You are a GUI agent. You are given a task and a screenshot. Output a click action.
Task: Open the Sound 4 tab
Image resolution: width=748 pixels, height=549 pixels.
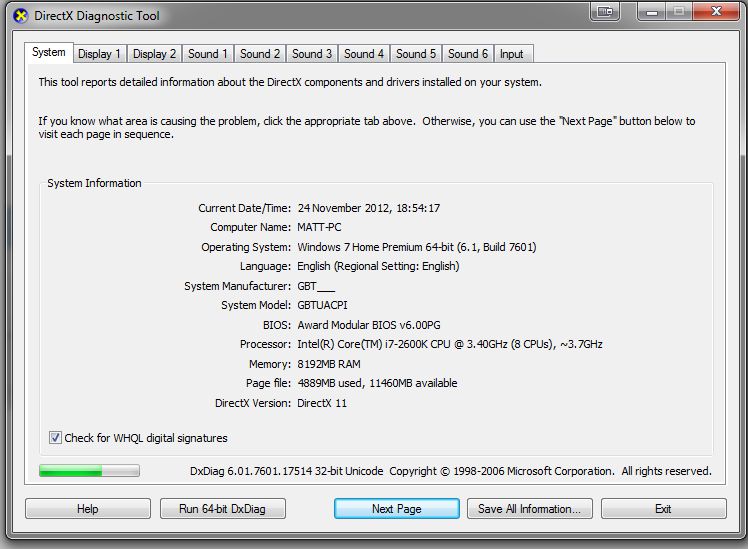364,54
